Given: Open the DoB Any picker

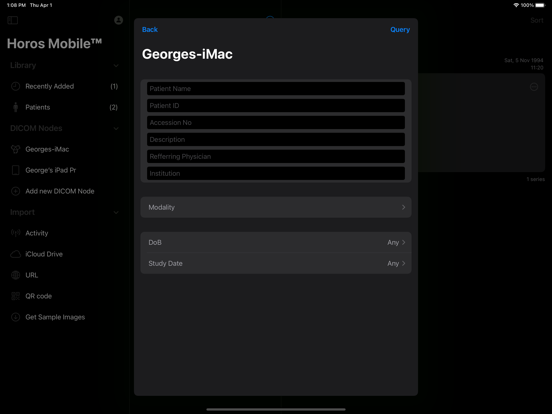Looking at the screenshot, I should coord(276,242).
